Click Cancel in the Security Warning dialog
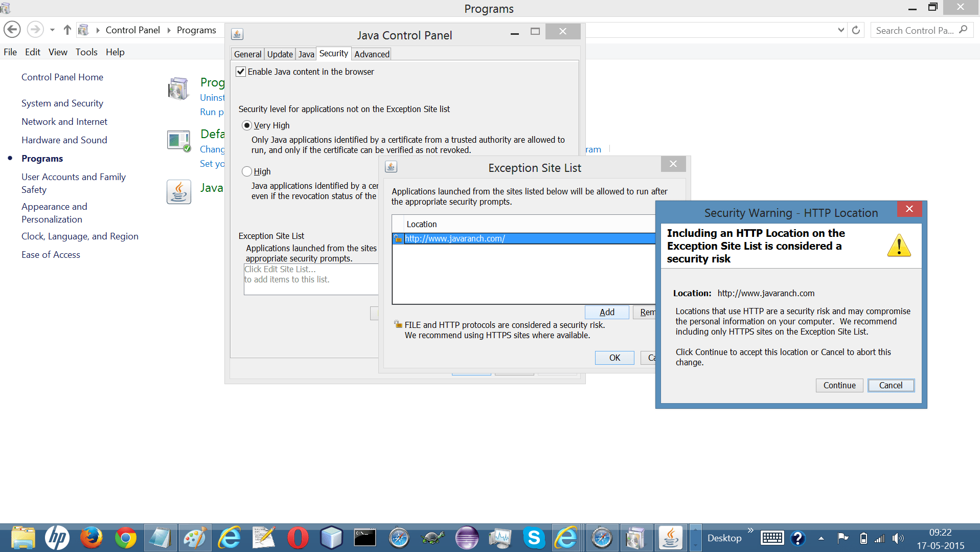This screenshot has width=980, height=552. pos(891,385)
